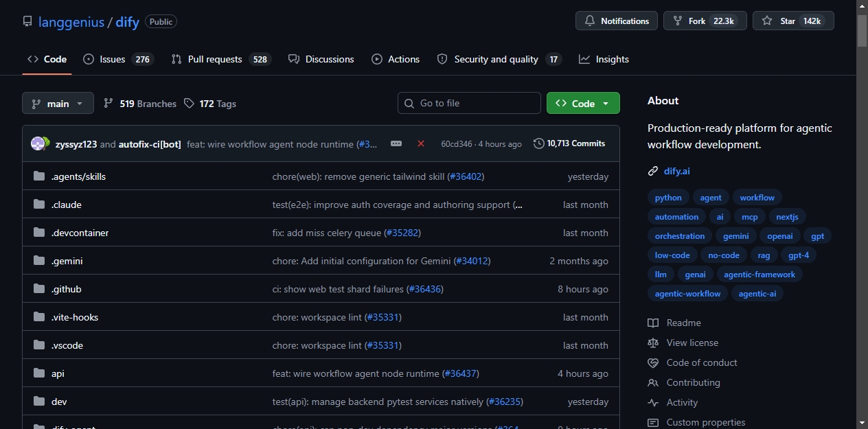This screenshot has width=868, height=429.
Task: Click the Readme book icon
Action: (x=653, y=323)
